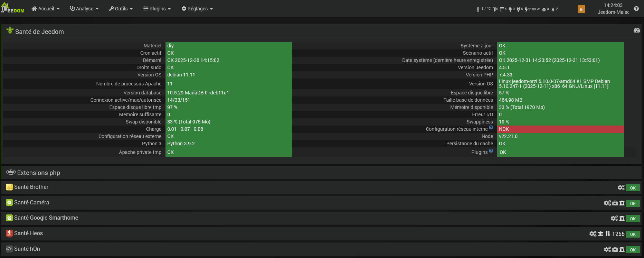Click the Santé Heos section header
Screen dimensions: 644x258
[x=28, y=233]
